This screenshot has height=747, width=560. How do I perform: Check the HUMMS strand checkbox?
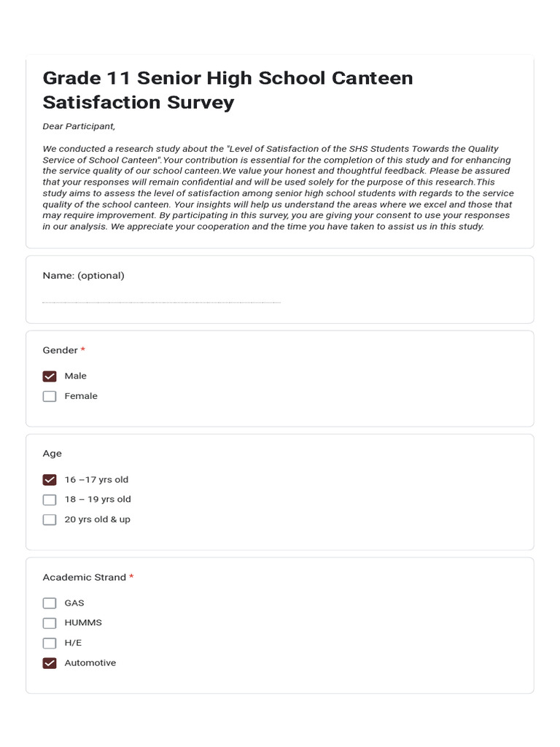pos(50,623)
